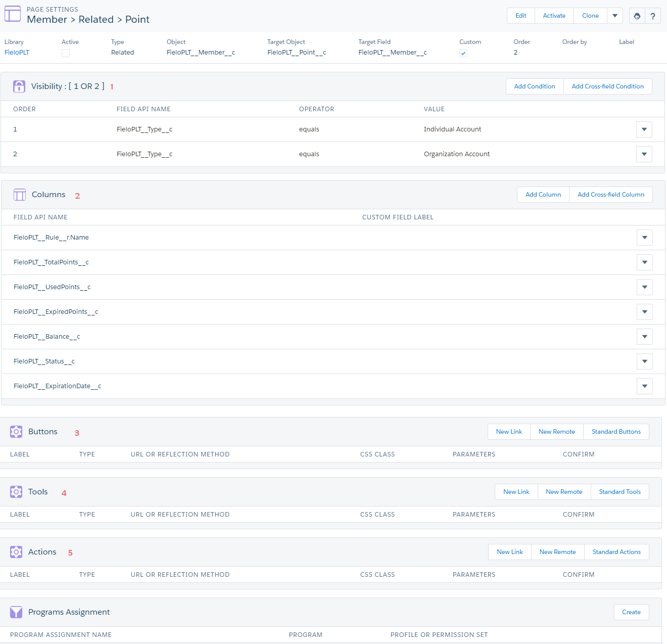The image size is (667, 644).
Task: Click New Link in Actions section
Action: pos(510,552)
